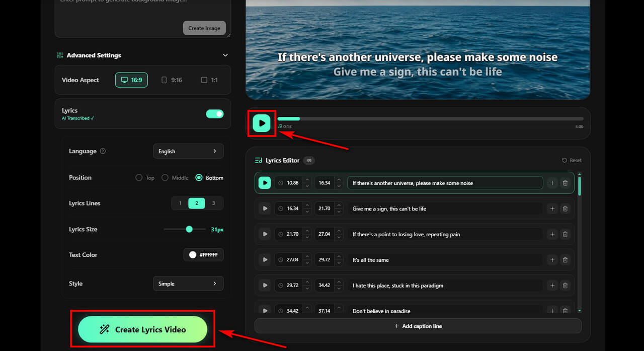Decrease end time 34.42 of 'I hate this place'
This screenshot has height=351, width=644.
click(x=339, y=289)
